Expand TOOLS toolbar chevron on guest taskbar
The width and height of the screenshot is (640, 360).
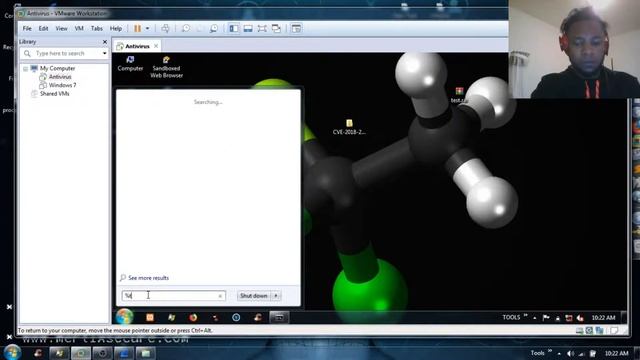coord(526,316)
